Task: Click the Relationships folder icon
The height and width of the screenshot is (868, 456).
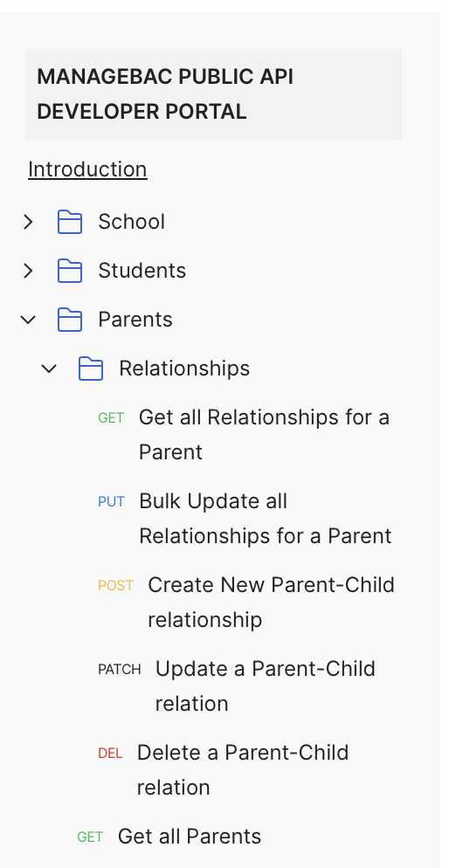Action: click(x=91, y=369)
